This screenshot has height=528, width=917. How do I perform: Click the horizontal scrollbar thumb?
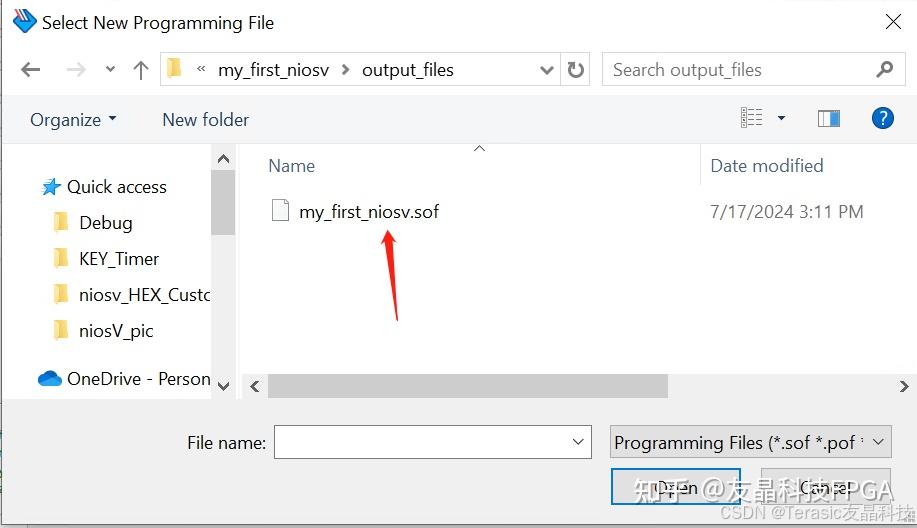coord(468,386)
